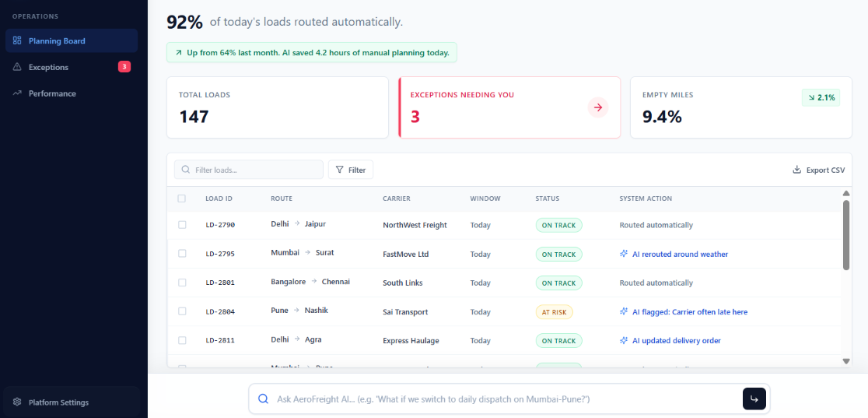Select the checkbox for load LD-2804
This screenshot has height=418, width=868.
[181, 311]
